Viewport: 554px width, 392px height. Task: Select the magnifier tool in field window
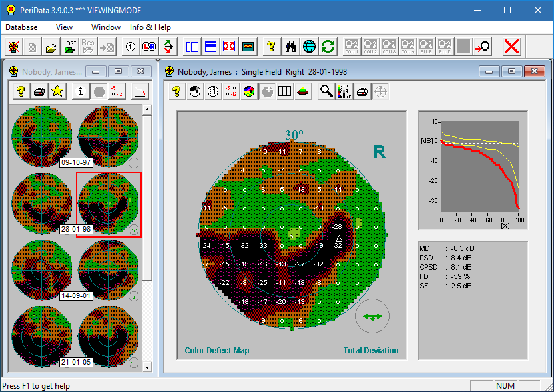coord(326,91)
